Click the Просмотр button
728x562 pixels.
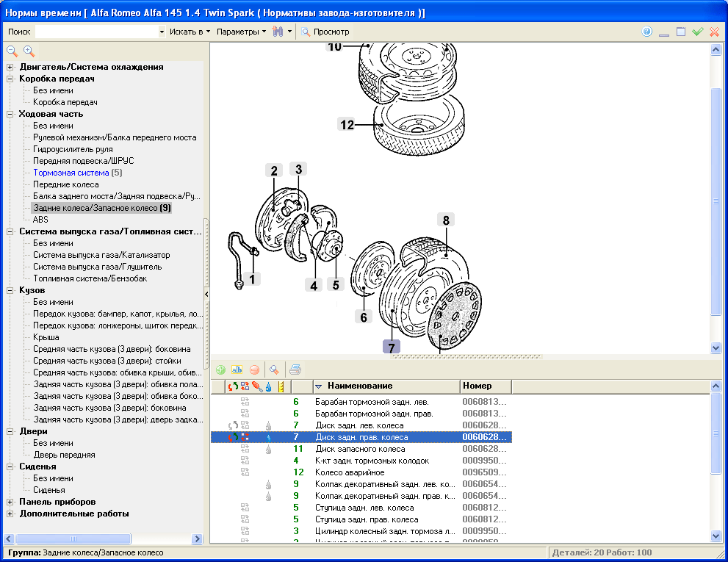325,32
